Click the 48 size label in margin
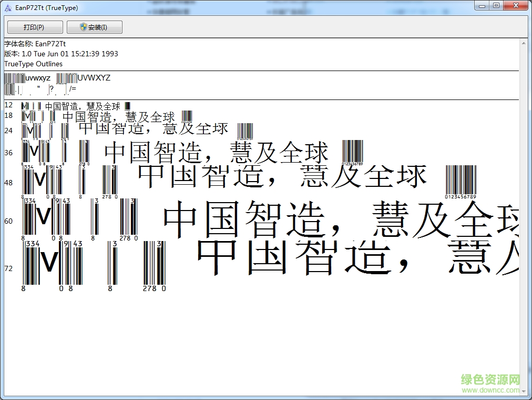The height and width of the screenshot is (400, 532). [8, 183]
